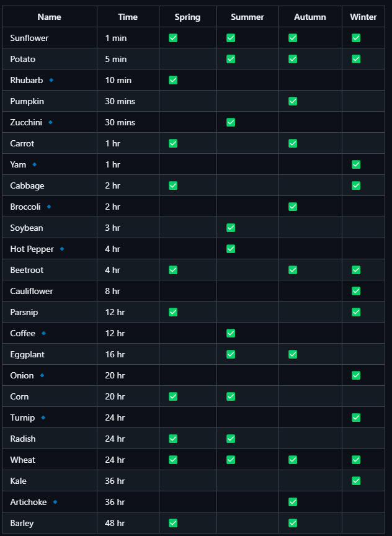This screenshot has width=392, height=536.
Task: Select the diamond marker beside Coffee
Action: pos(43,333)
